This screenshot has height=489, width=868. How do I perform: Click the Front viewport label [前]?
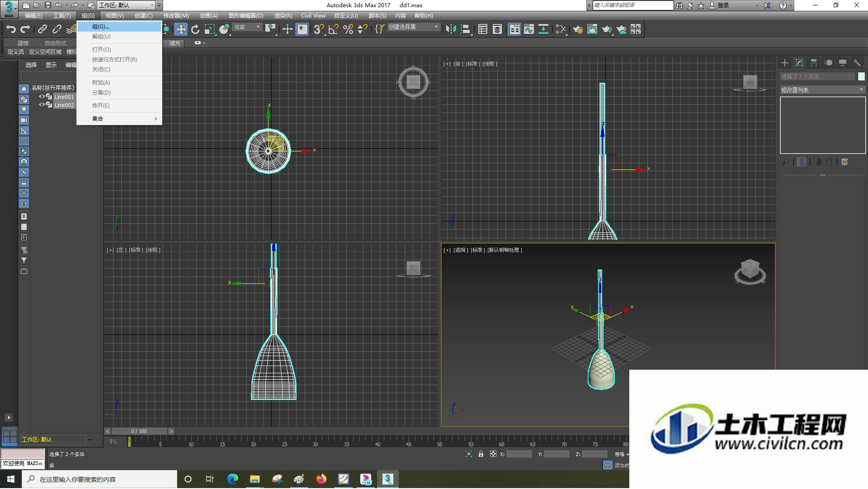458,64
